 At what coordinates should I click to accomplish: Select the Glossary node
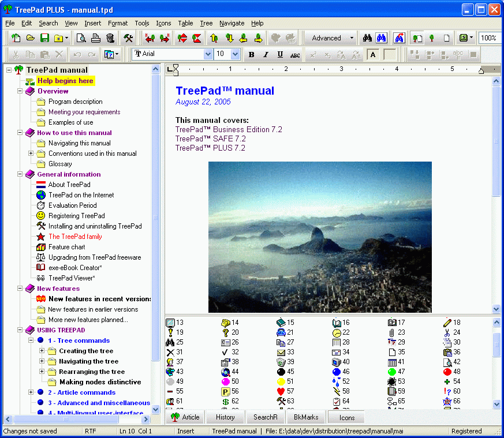coord(60,164)
